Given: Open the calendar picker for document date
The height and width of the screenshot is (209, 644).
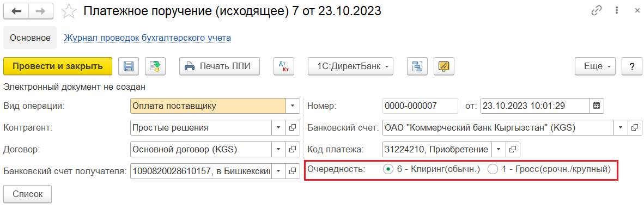Looking at the screenshot, I should [597, 106].
